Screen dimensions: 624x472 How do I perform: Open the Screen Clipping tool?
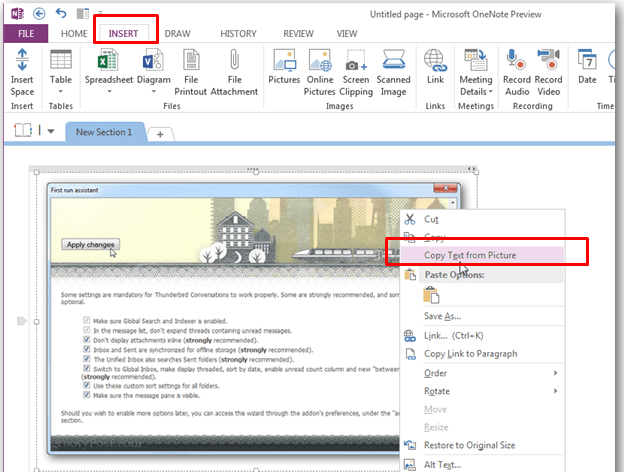click(356, 60)
